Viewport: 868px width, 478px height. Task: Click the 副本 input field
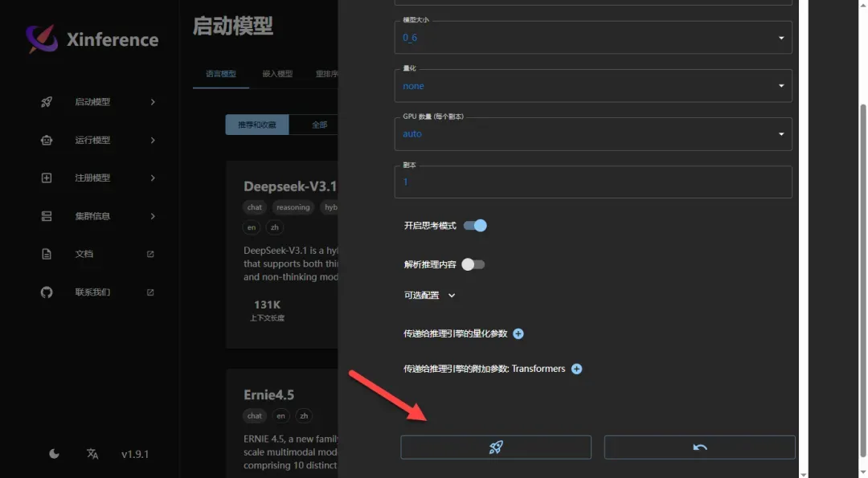coord(592,182)
